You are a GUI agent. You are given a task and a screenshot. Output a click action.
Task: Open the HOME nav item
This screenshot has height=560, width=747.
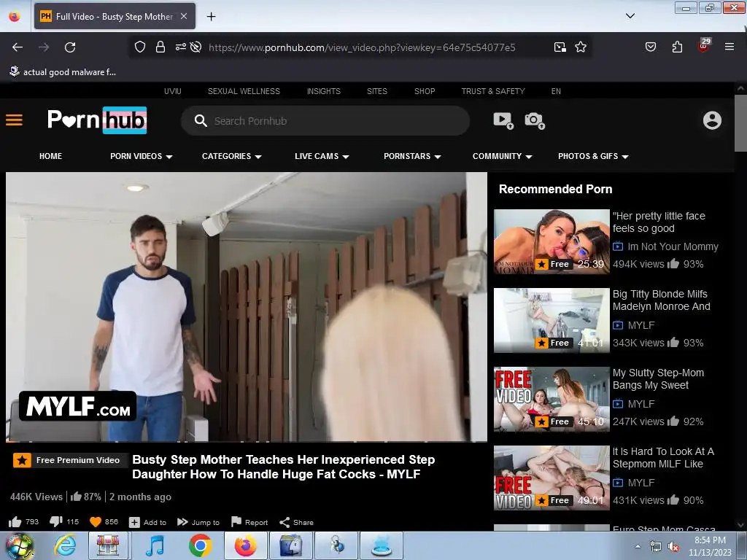[x=50, y=156]
